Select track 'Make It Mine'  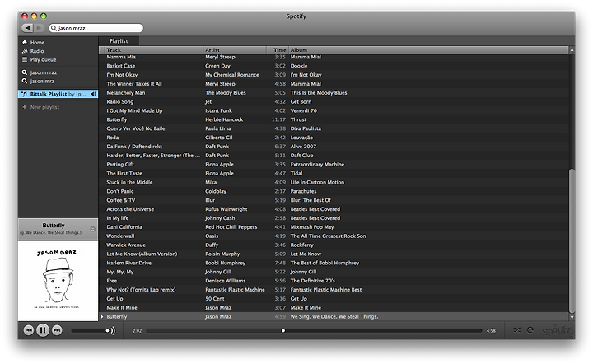122,308
